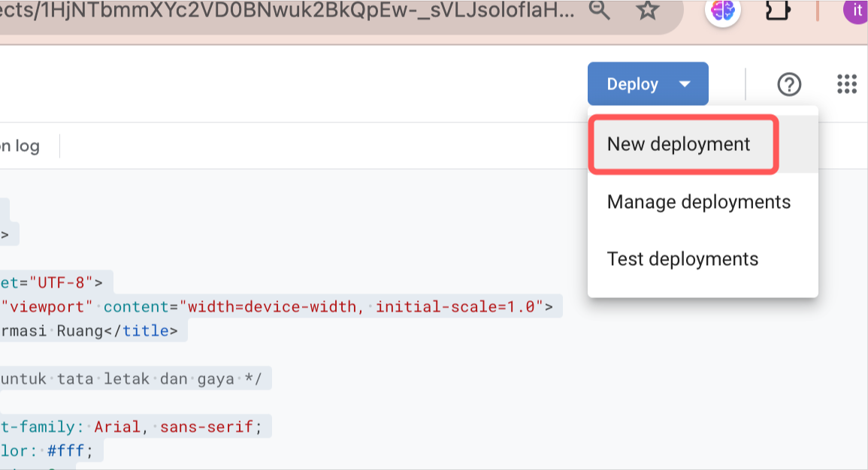Open the browser extensions puzzle icon
The width and height of the screenshot is (868, 470).
[x=777, y=11]
